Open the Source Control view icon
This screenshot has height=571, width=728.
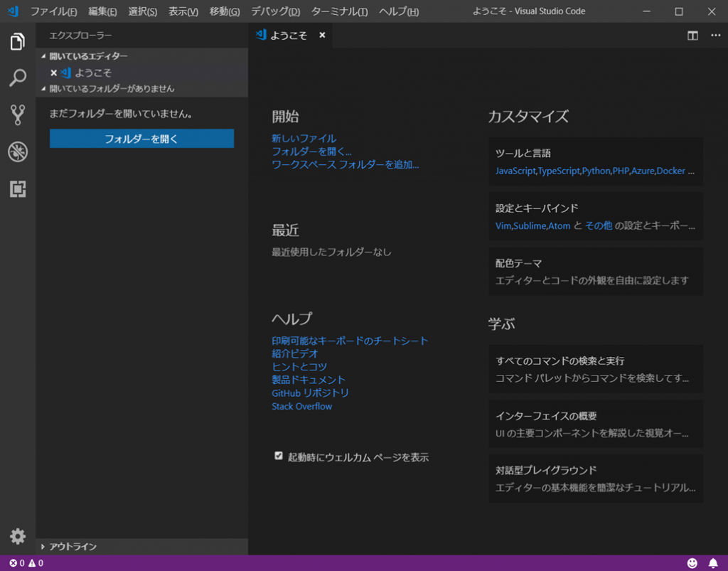point(18,114)
